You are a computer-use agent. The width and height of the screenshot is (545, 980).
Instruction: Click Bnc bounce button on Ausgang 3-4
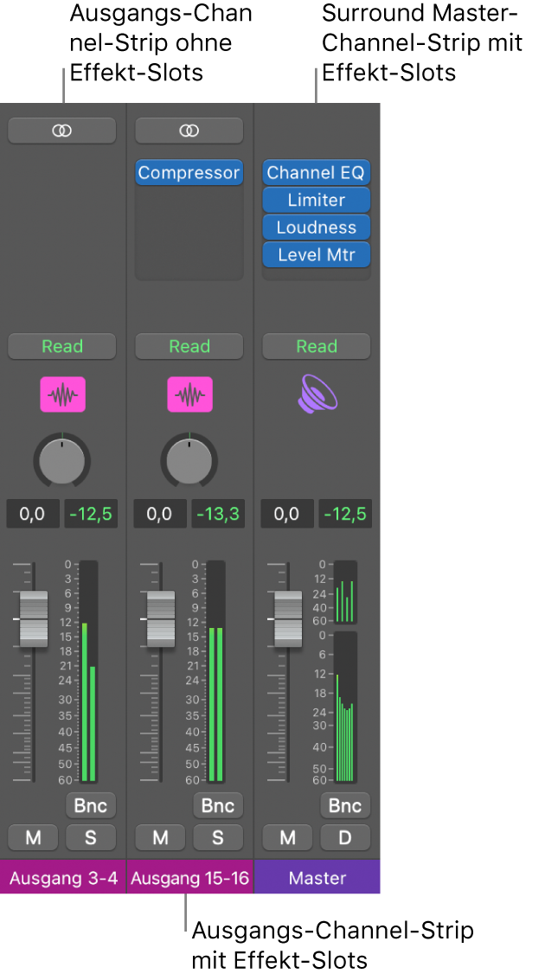click(91, 806)
